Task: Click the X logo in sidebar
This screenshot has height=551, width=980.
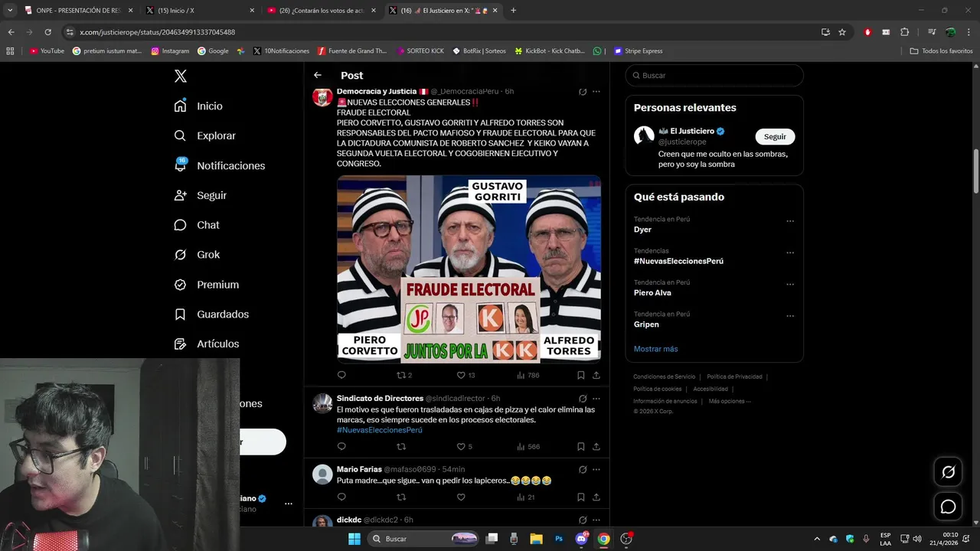Action: pyautogui.click(x=180, y=76)
